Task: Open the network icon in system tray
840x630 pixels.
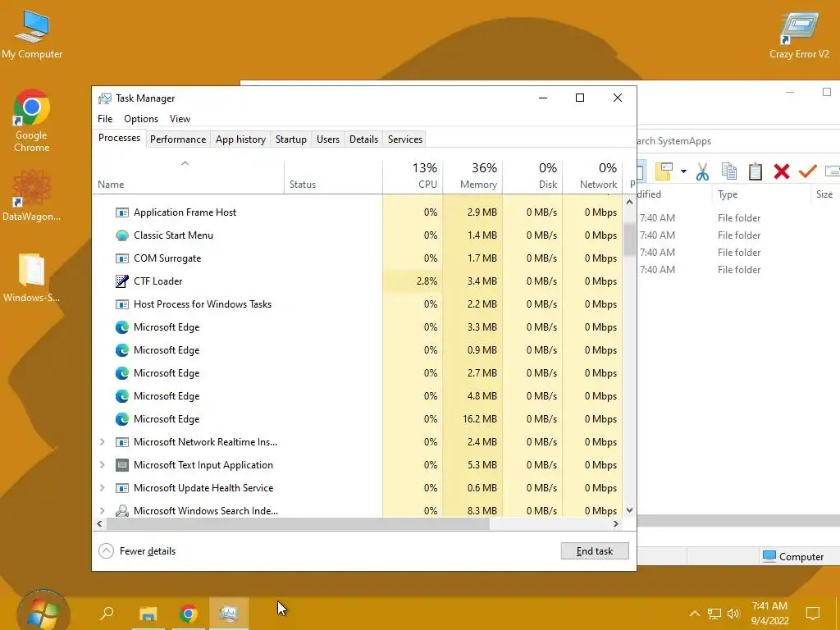Action: 714,614
